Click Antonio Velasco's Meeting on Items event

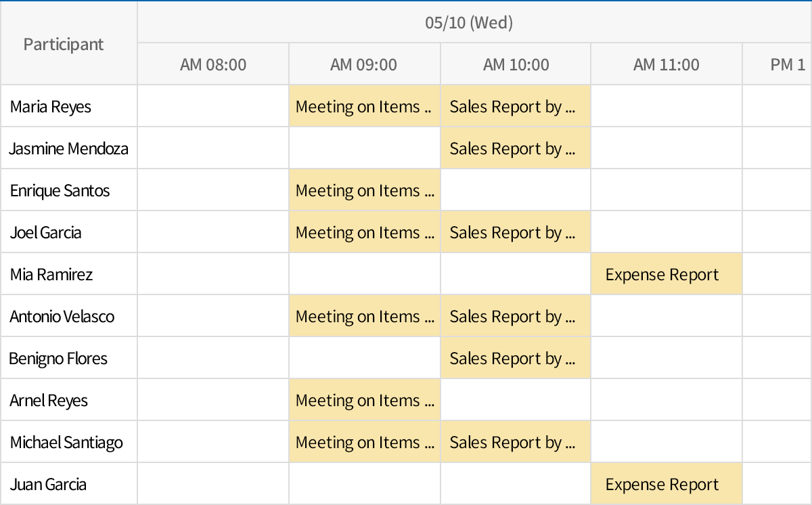pos(364,315)
